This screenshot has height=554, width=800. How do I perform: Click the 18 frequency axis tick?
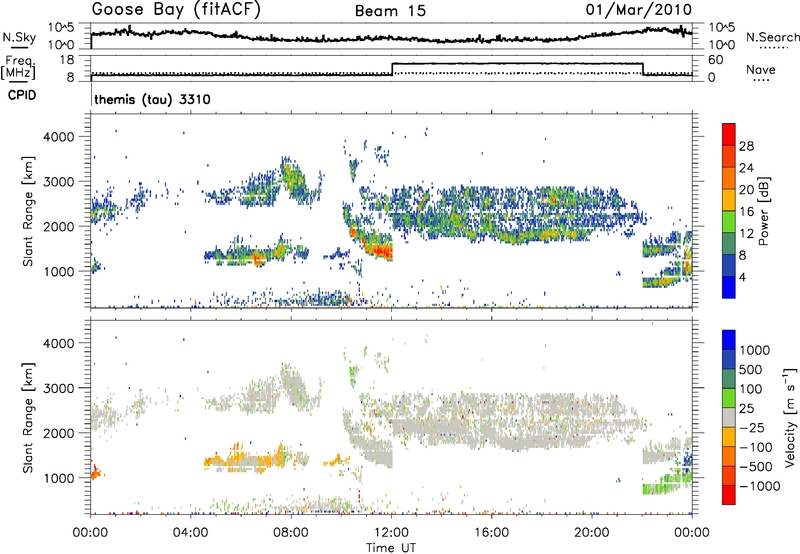pyautogui.click(x=67, y=60)
